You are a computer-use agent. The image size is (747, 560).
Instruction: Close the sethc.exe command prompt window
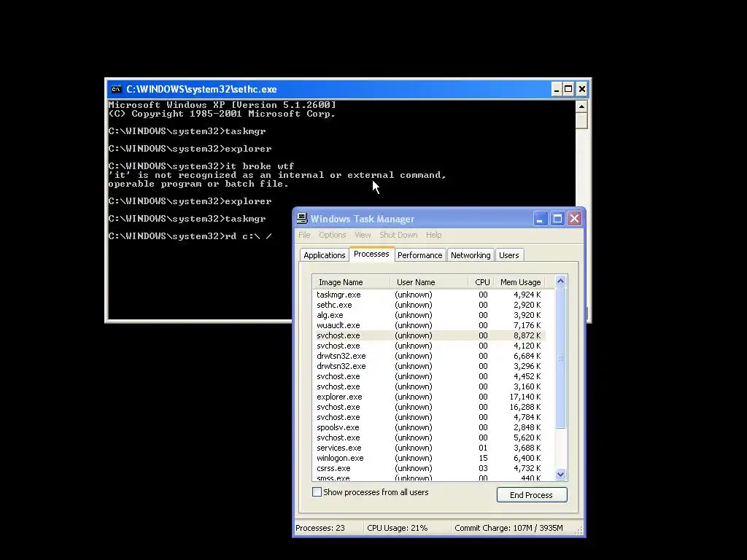click(581, 89)
